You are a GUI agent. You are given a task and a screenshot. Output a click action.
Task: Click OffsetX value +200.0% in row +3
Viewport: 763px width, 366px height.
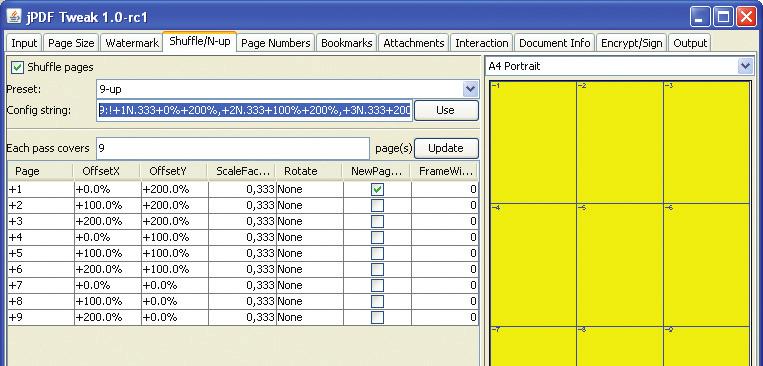click(x=108, y=221)
